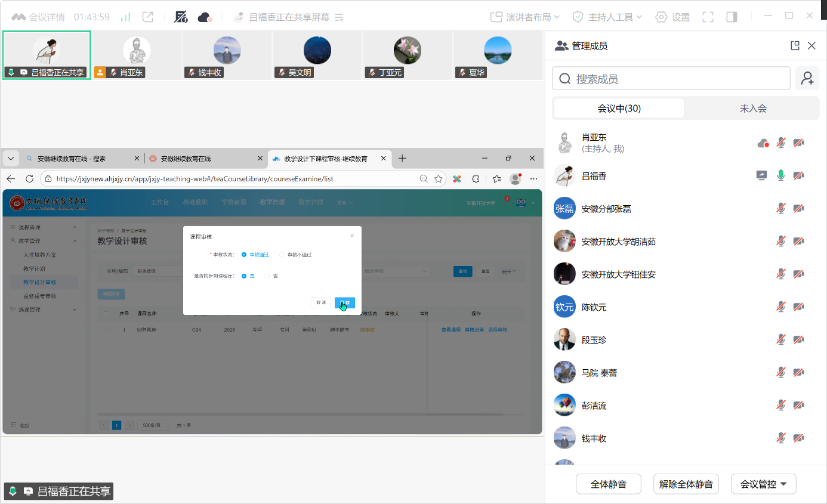The height and width of the screenshot is (504, 827).
Task: Open the 演讲者布局 dropdown
Action: click(521, 17)
